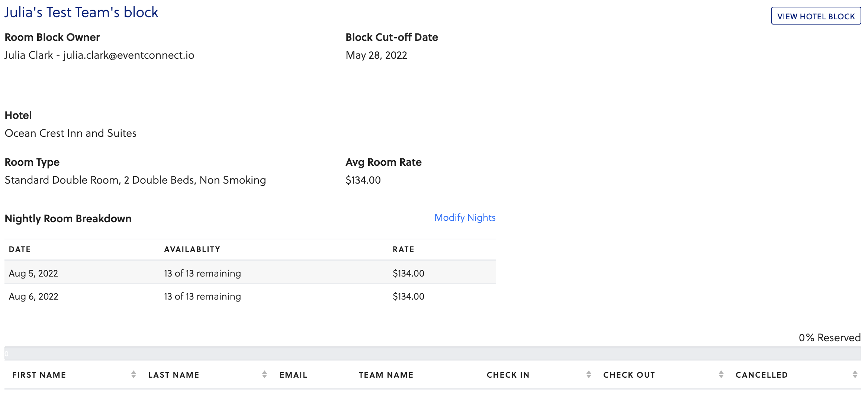Click the Aug 5, 2022 breakdown row
Screen dimensions: 868x397
(250, 273)
